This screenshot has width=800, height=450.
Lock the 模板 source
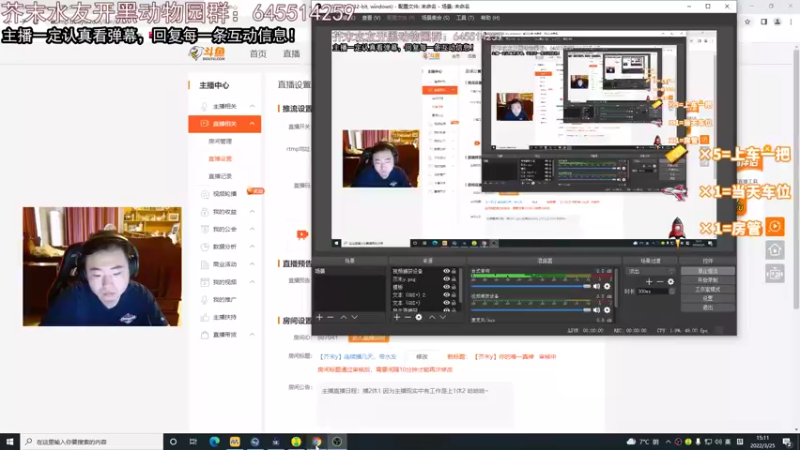click(454, 287)
